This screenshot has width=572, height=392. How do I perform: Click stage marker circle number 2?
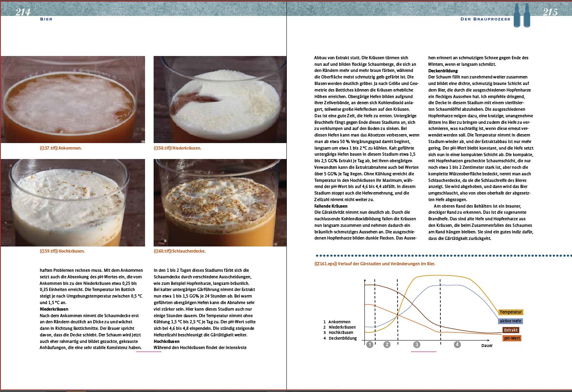click(x=387, y=345)
